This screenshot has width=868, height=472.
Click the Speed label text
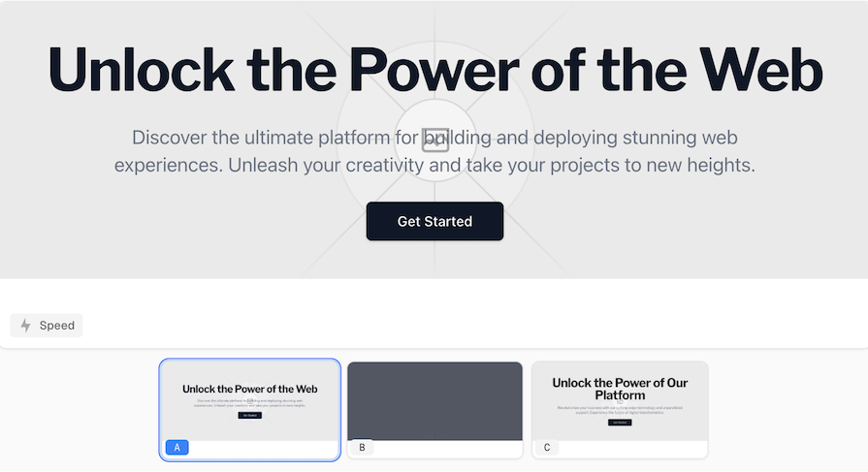click(57, 326)
